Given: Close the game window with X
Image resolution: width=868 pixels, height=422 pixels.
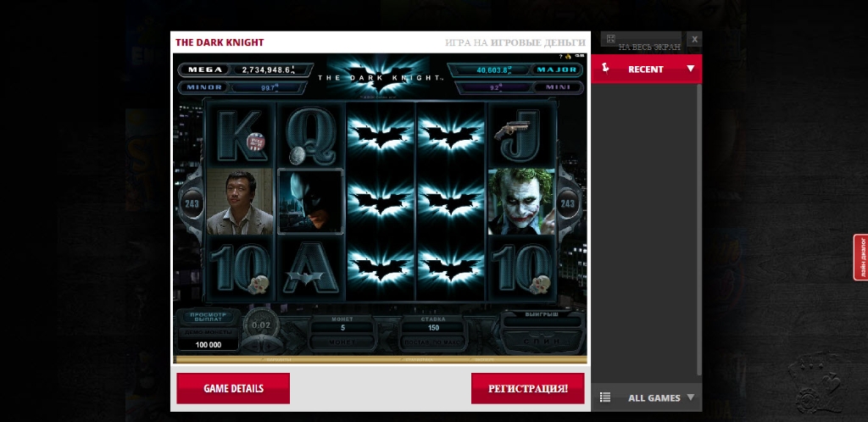Looking at the screenshot, I should click(695, 39).
